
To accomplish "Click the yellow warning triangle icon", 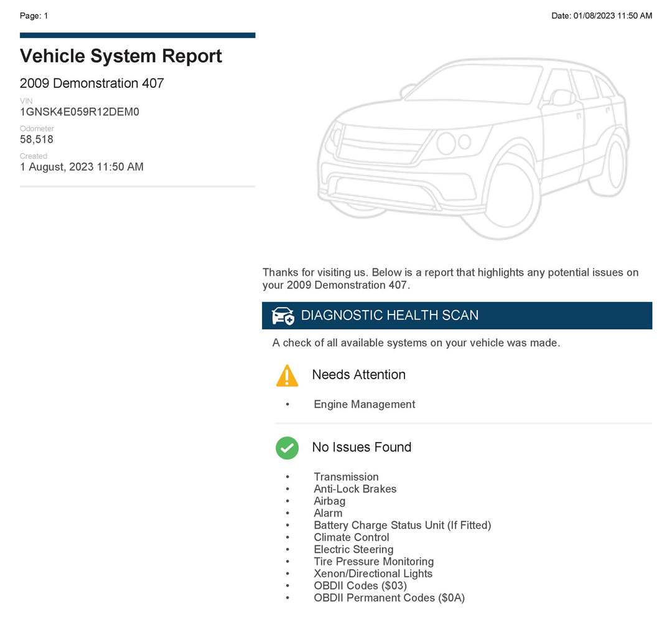I will click(287, 375).
